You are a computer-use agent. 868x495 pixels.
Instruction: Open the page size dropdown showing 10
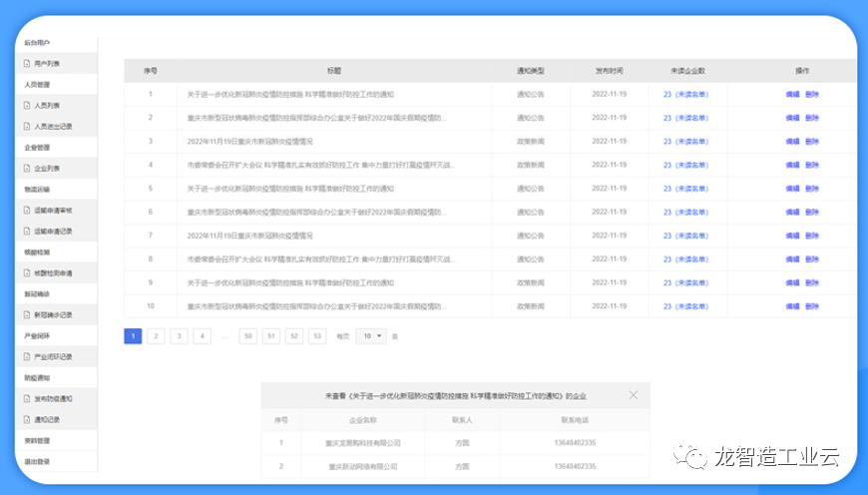(370, 336)
